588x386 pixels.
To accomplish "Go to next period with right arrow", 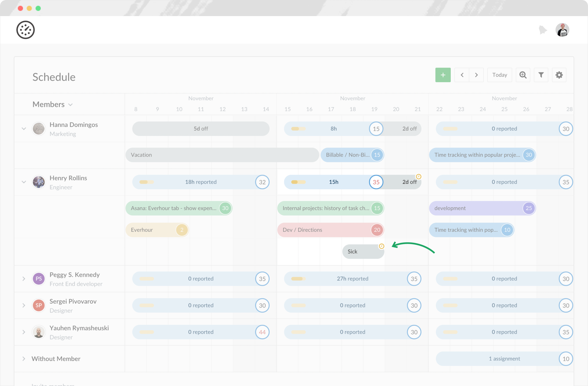I will [x=476, y=75].
